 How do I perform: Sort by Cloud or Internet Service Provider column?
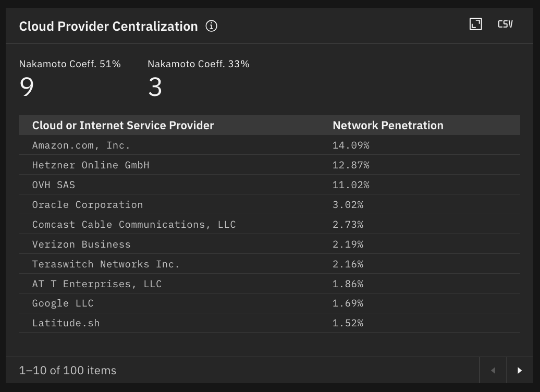coord(123,125)
